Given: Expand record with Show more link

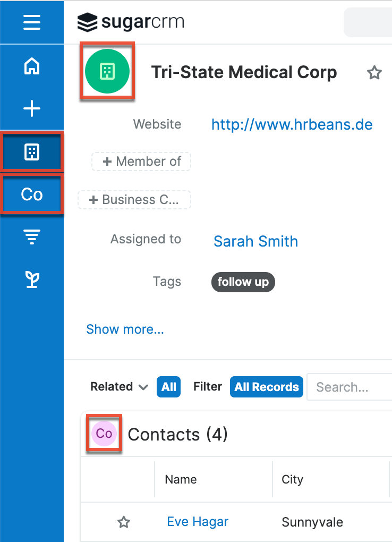Looking at the screenshot, I should coord(125,329).
